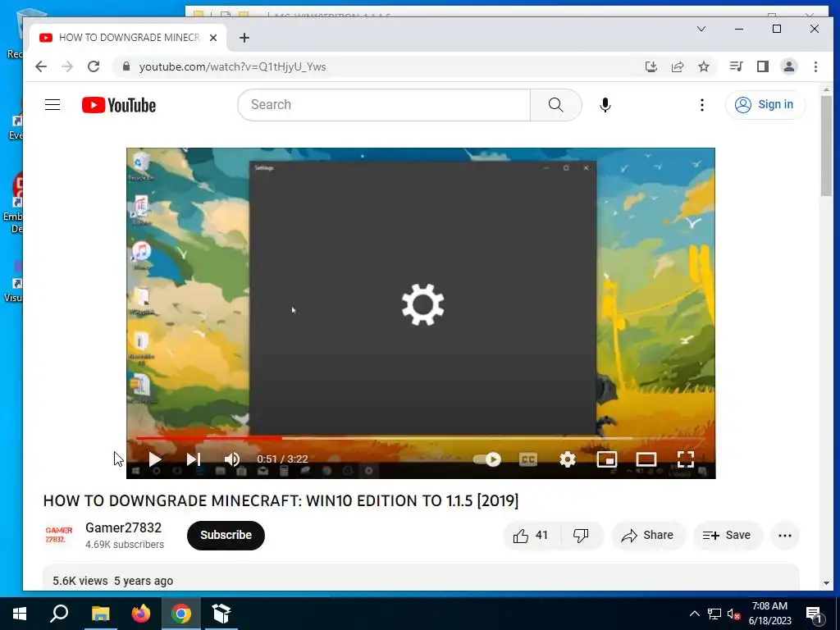Skip to next video button
840x630 pixels.
pyautogui.click(x=194, y=459)
